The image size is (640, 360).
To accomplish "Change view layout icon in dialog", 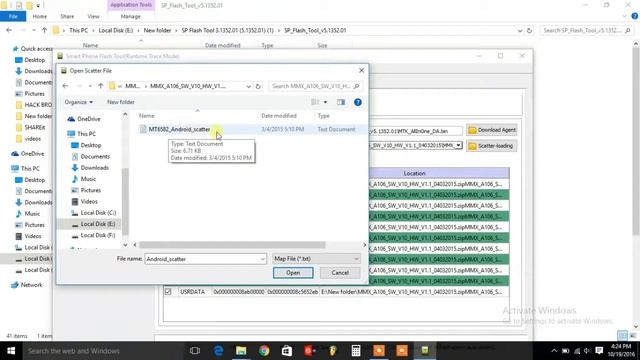I will pos(315,102).
